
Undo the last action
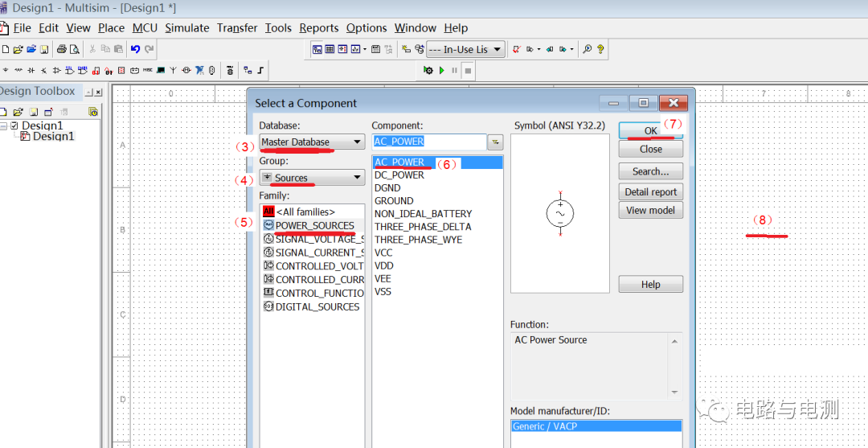[x=136, y=49]
